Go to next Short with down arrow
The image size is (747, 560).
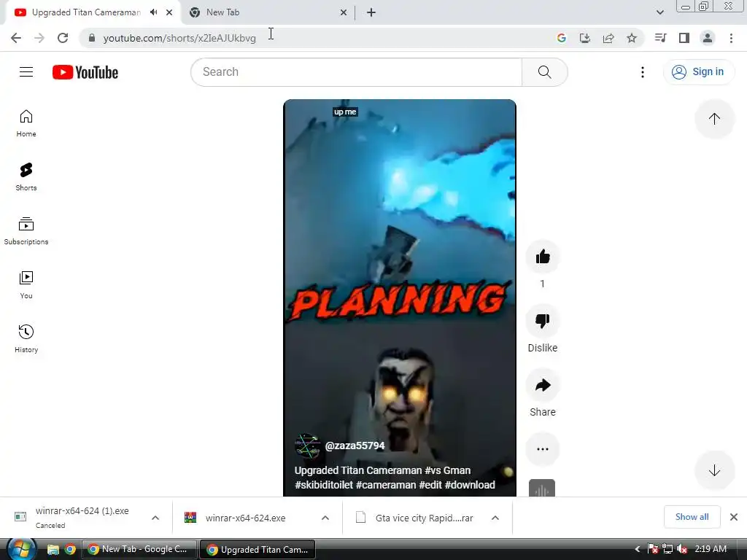(x=714, y=470)
